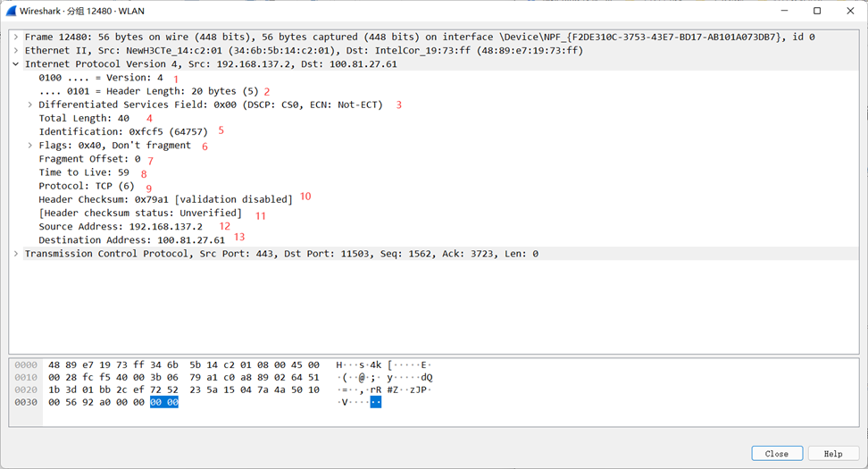Screen dimensions: 868x469
Task: Expand the Ethernet II row arrow
Action: [16, 50]
